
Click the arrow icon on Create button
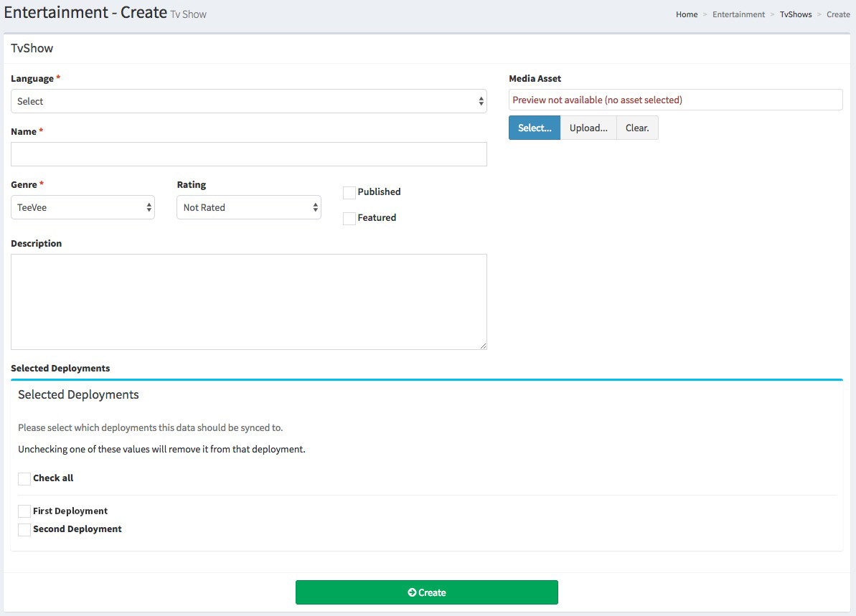[412, 592]
